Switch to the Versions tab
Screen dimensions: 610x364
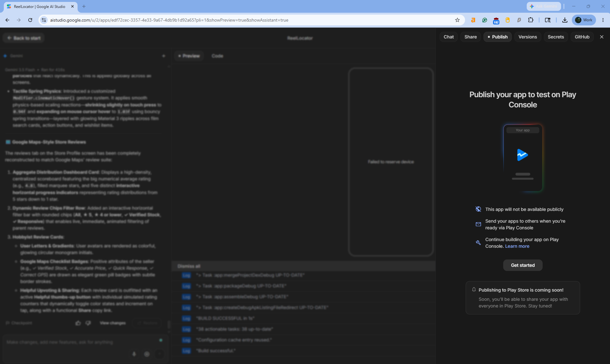528,37
